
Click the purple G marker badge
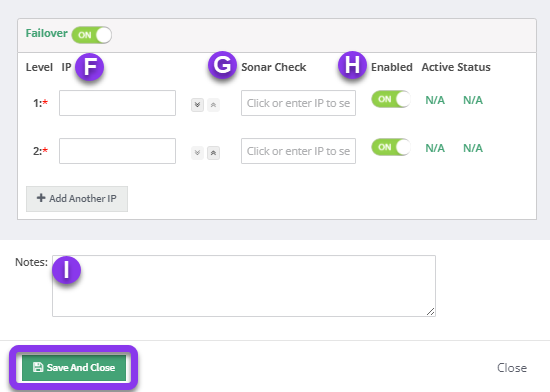coord(222,65)
